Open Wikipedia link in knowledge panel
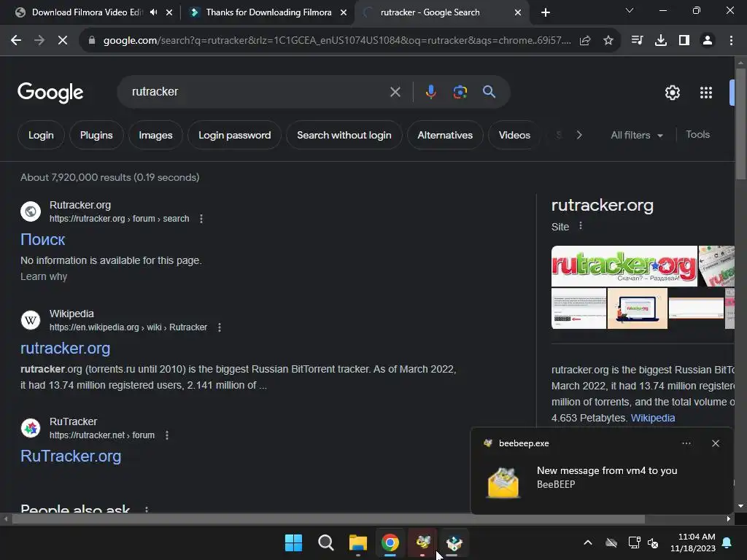This screenshot has height=560, width=747. tap(653, 418)
